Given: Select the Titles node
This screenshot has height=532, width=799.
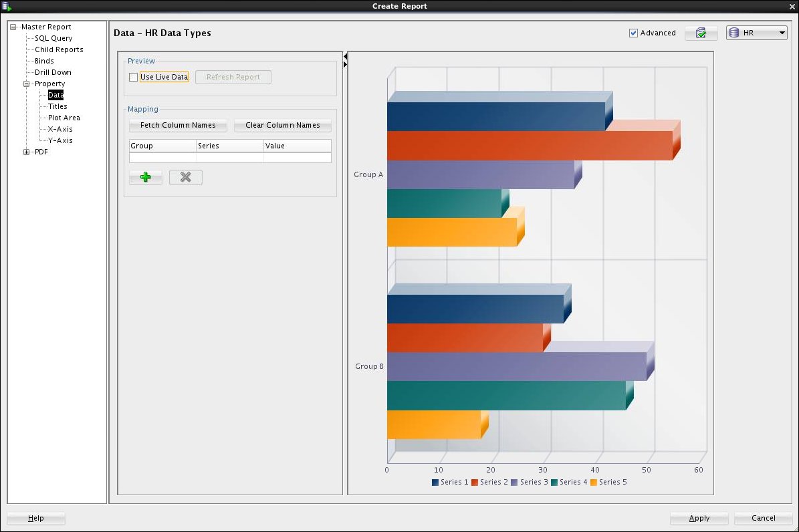Looking at the screenshot, I should [58, 106].
